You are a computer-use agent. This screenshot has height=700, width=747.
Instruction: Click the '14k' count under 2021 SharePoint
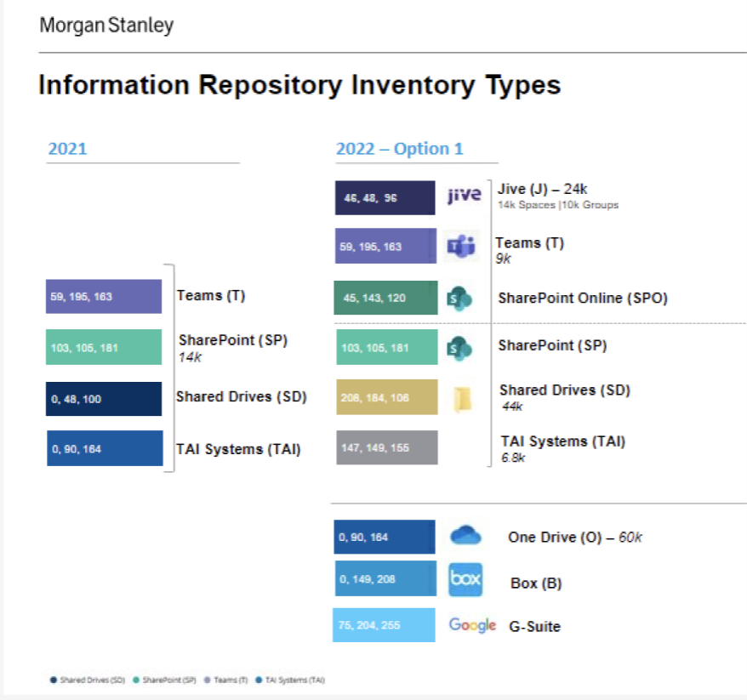coord(190,357)
